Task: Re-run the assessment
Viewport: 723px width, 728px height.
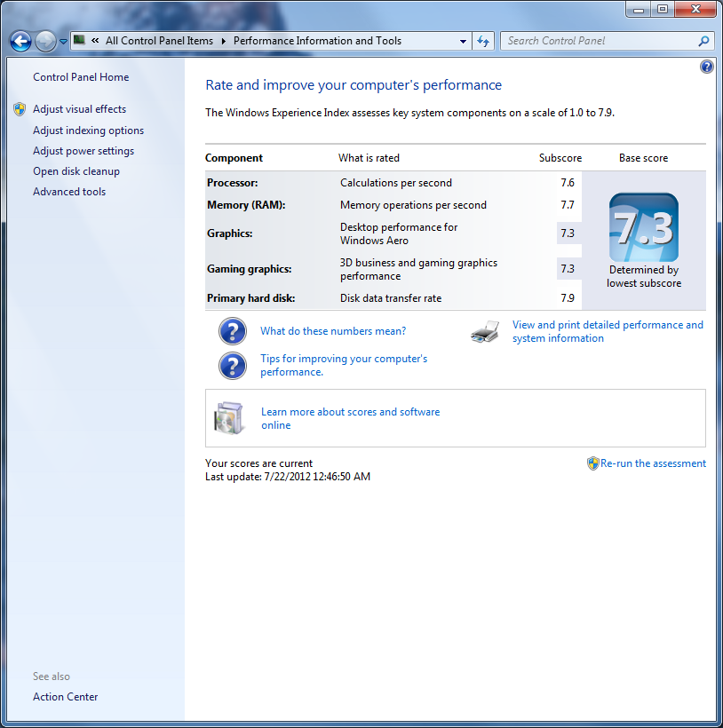Action: click(x=653, y=463)
